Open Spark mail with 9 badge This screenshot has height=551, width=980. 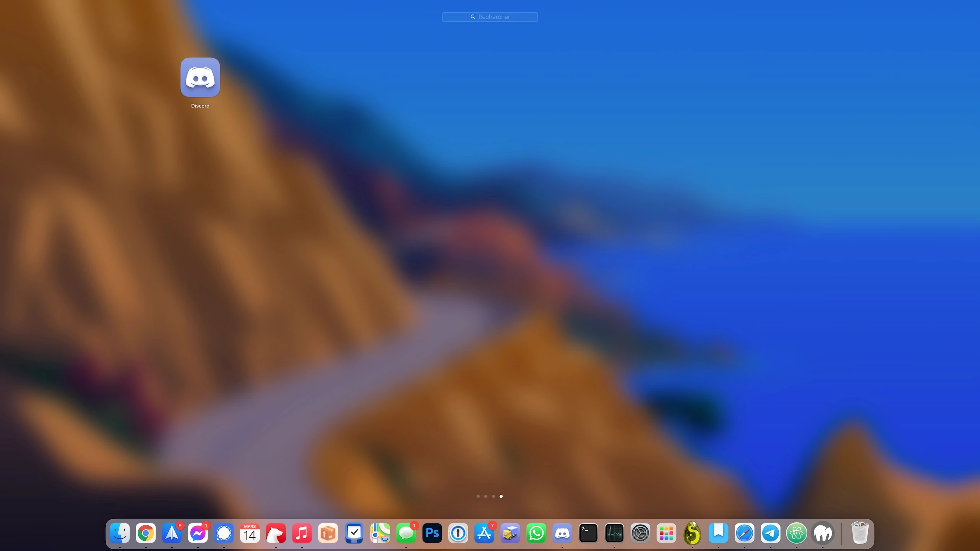[172, 533]
